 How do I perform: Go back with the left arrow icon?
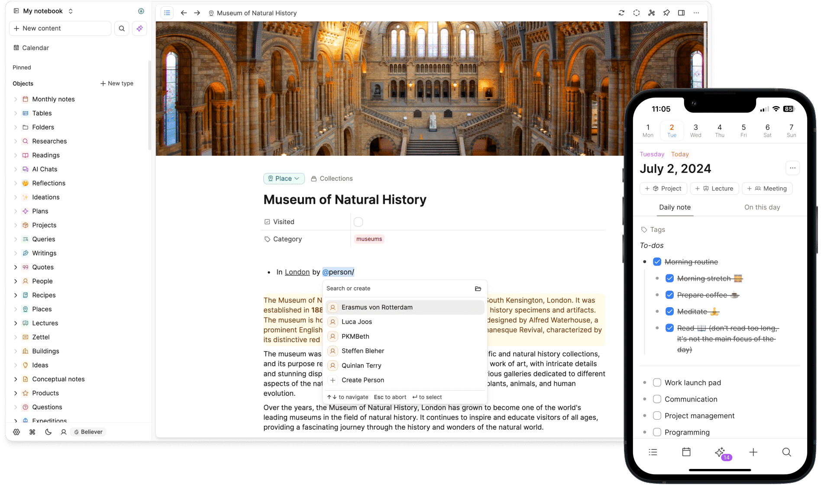pyautogui.click(x=184, y=13)
